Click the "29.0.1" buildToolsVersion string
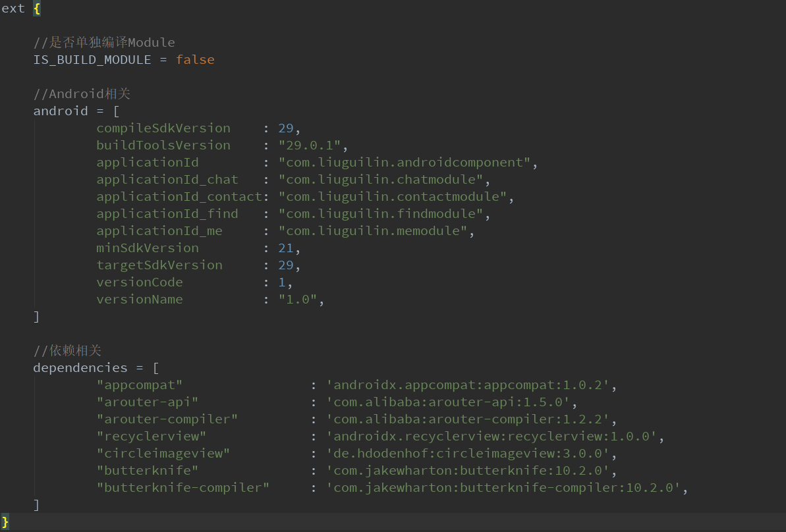 tap(313, 146)
